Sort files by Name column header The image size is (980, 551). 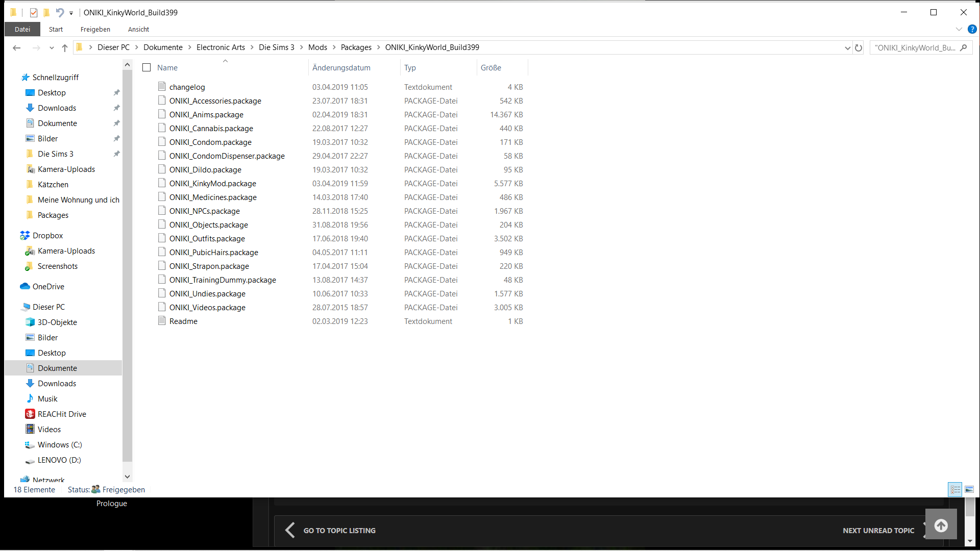[167, 67]
